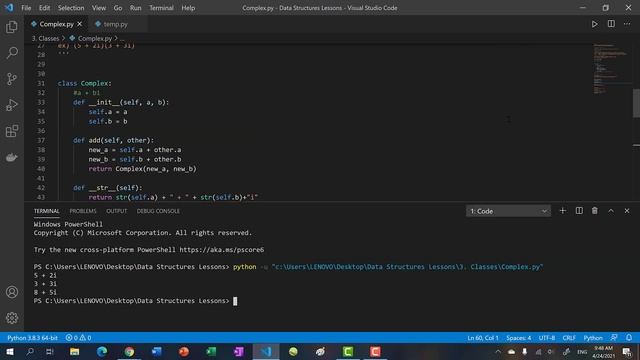This screenshot has height=360, width=640.
Task: Open the Go menu
Action: point(118,8)
